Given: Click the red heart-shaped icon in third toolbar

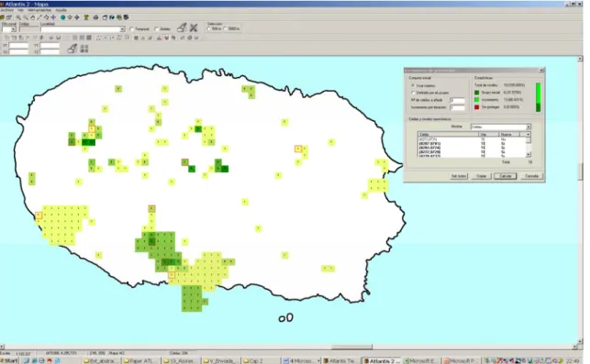Looking at the screenshot, I should [x=166, y=38].
